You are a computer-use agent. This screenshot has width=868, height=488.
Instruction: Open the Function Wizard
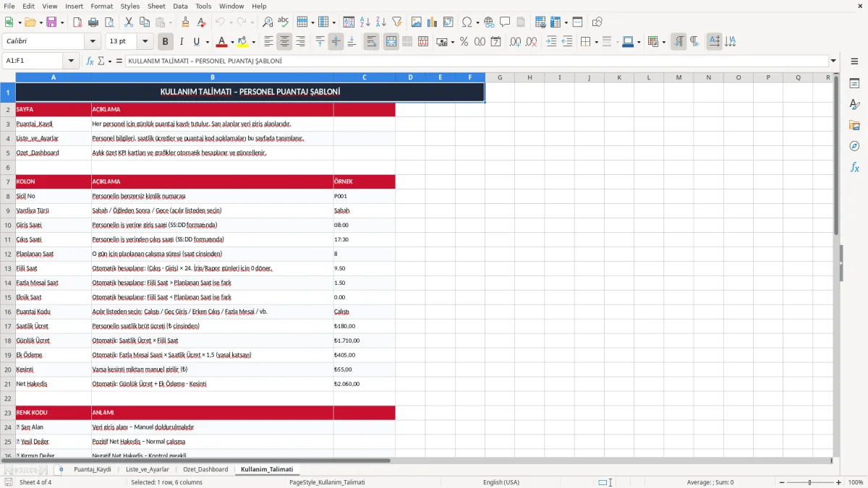[90, 61]
